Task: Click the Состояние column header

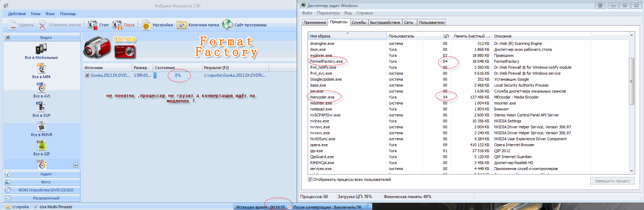Action: coord(178,68)
